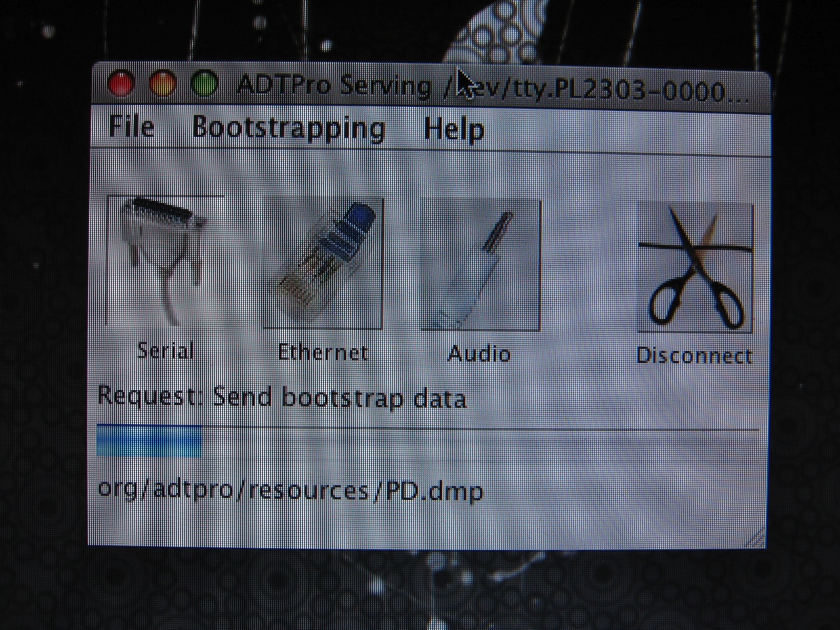Open the Help menu
The height and width of the screenshot is (630, 840).
pos(453,129)
